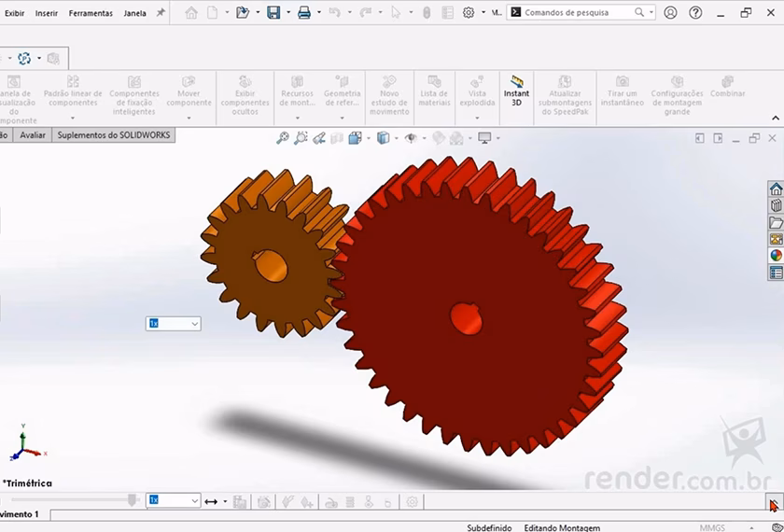Click the motion study timeline slider
The height and width of the screenshot is (532, 784).
(133, 500)
